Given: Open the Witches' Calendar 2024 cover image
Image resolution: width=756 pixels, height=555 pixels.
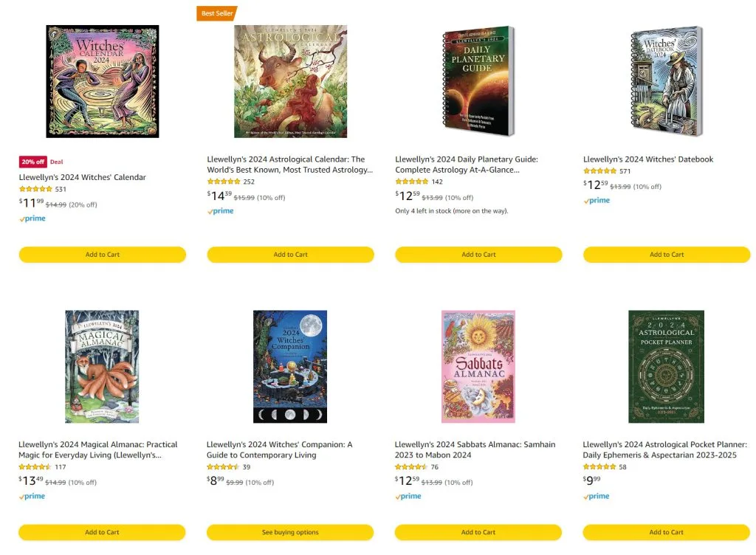Looking at the screenshot, I should click(x=102, y=81).
